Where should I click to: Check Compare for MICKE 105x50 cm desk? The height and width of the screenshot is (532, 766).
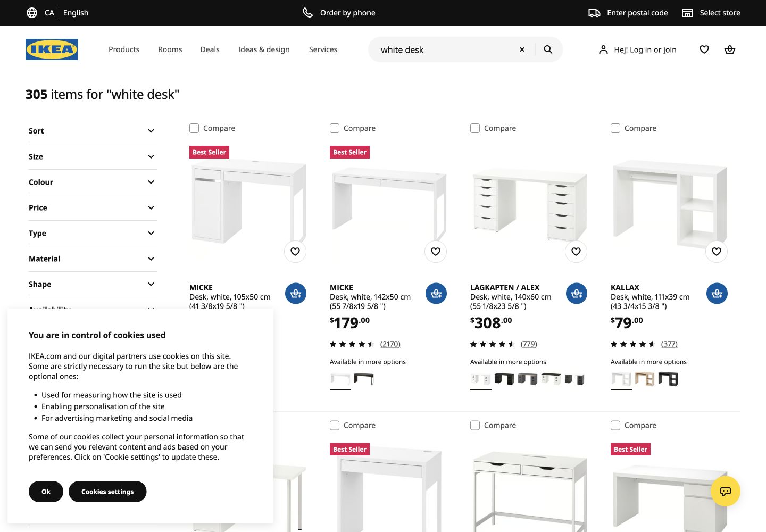[x=194, y=128]
